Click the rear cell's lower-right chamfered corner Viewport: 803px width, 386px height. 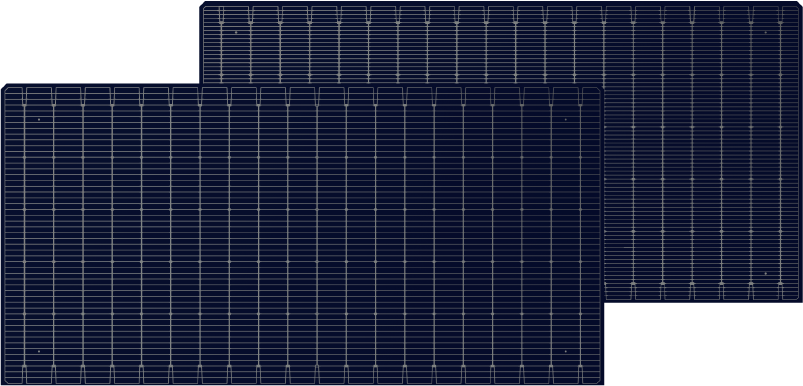point(799,299)
